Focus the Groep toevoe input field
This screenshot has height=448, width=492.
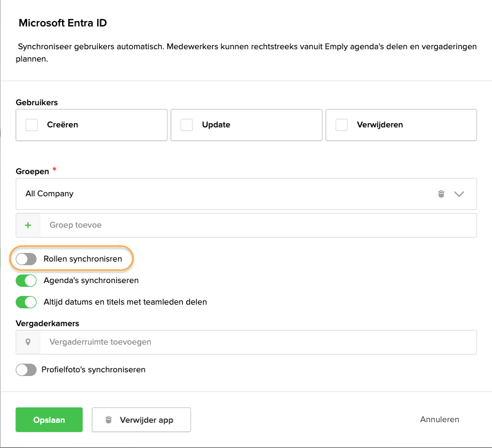point(258,225)
